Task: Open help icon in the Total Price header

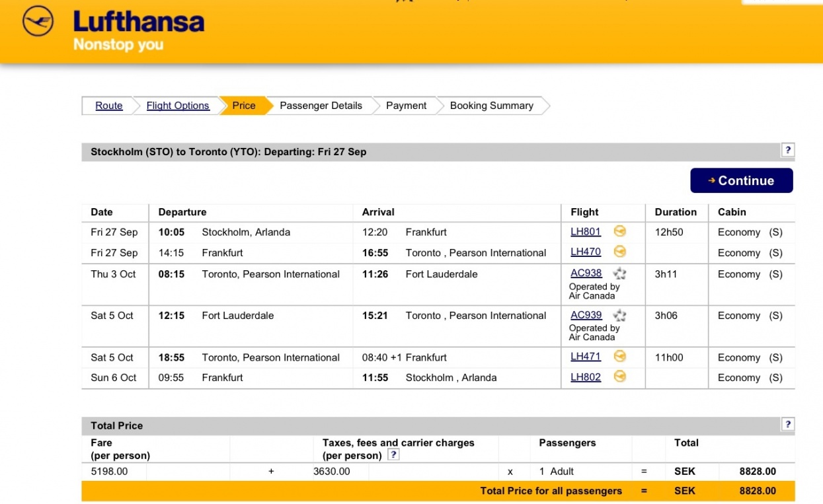Action: pos(787,424)
